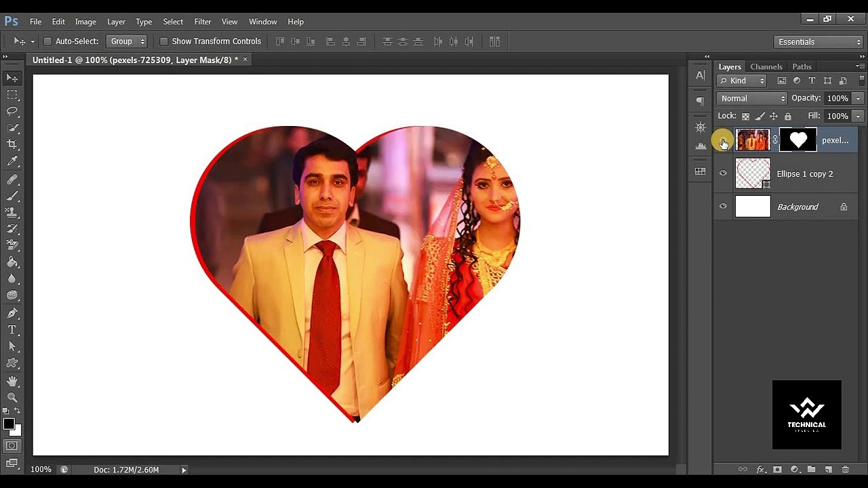The width and height of the screenshot is (868, 488).
Task: Toggle Lock position
Action: point(774,117)
